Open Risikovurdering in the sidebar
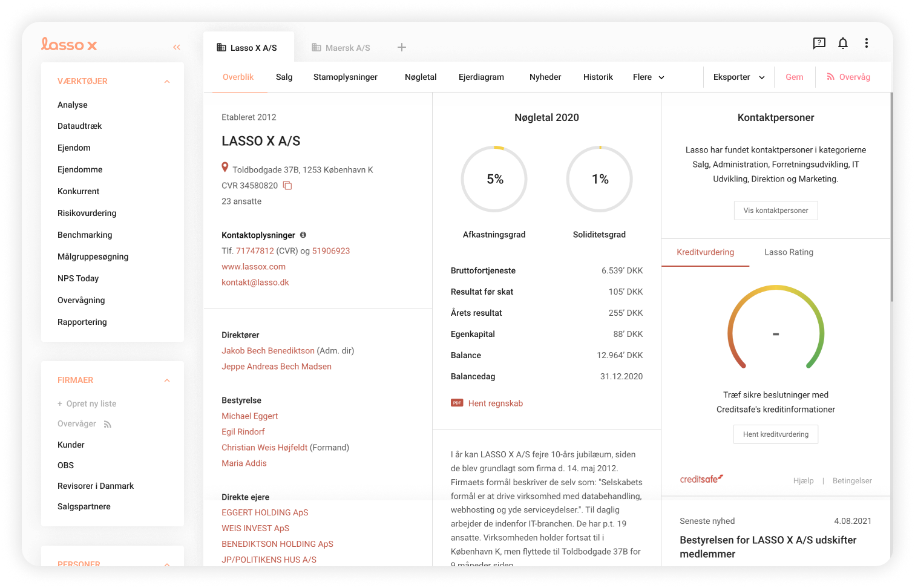 [87, 213]
